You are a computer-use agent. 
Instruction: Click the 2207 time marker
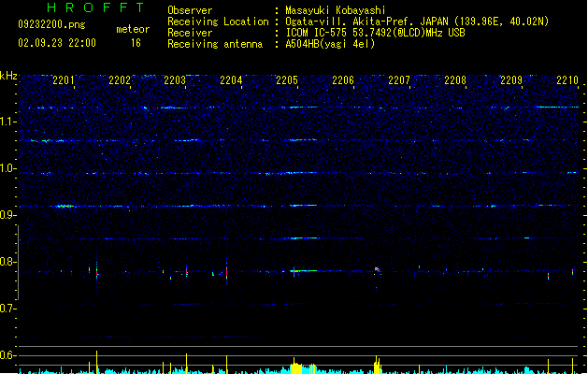coord(399,79)
